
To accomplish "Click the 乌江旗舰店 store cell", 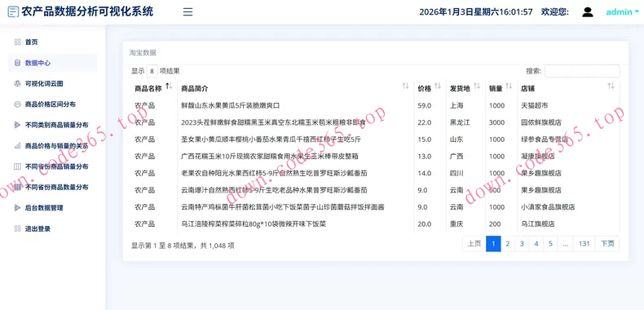I will pos(538,224).
